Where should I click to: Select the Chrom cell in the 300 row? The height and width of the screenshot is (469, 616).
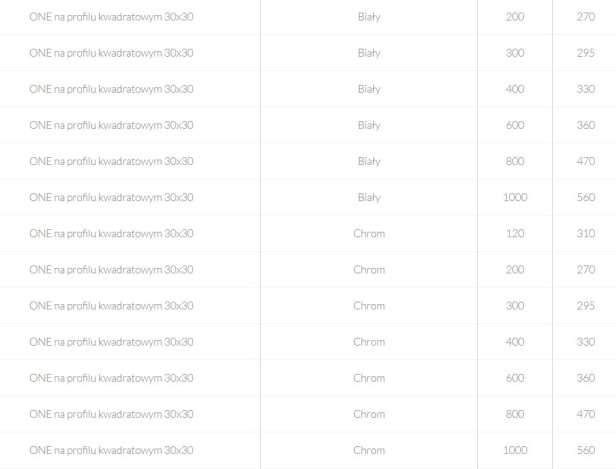point(369,306)
